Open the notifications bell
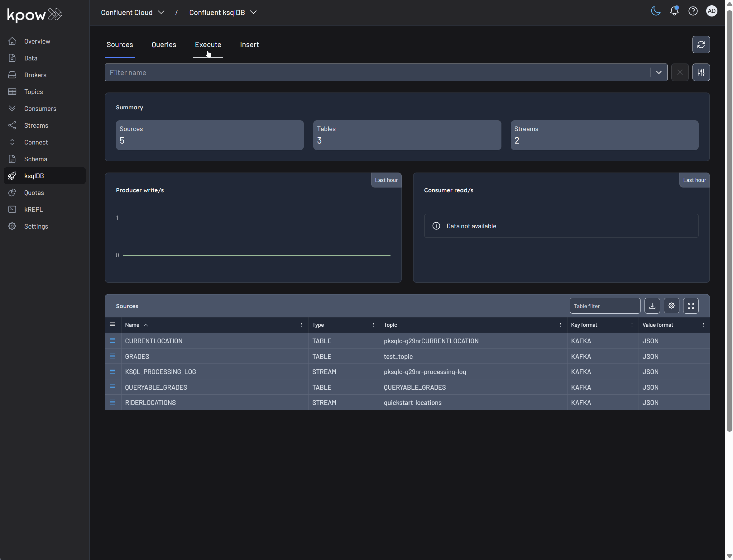Image resolution: width=733 pixels, height=560 pixels. pos(674,11)
